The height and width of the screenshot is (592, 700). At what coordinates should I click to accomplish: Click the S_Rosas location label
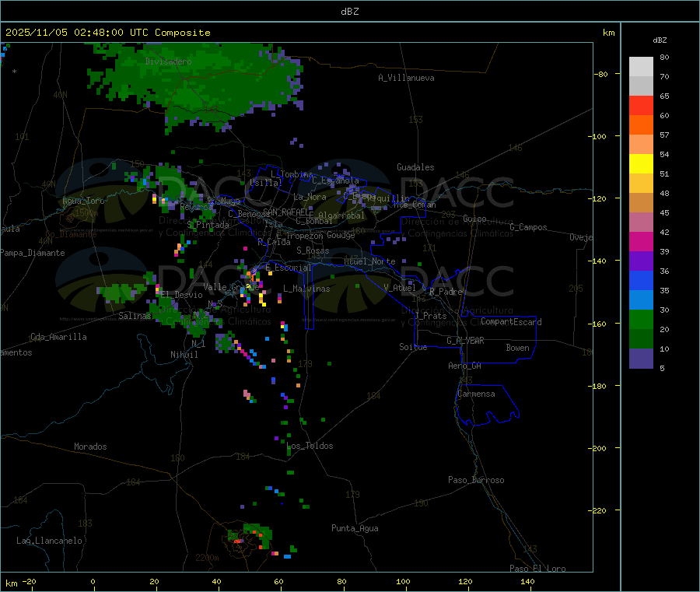point(313,250)
